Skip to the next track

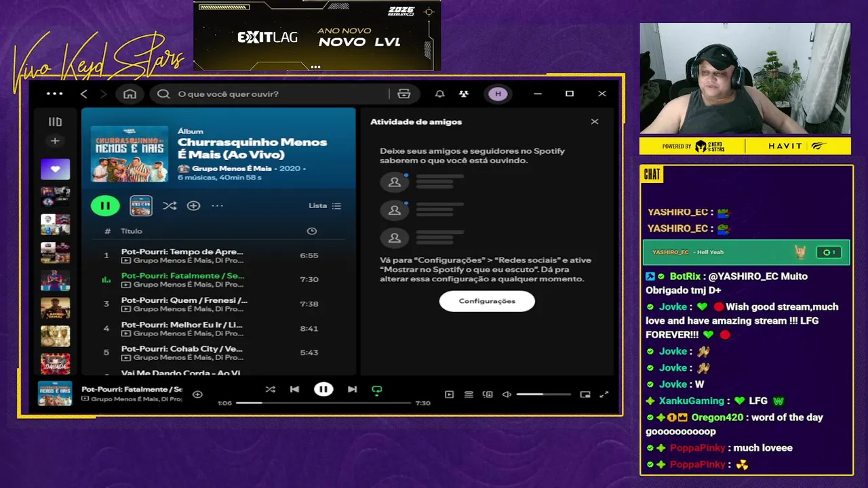point(352,390)
